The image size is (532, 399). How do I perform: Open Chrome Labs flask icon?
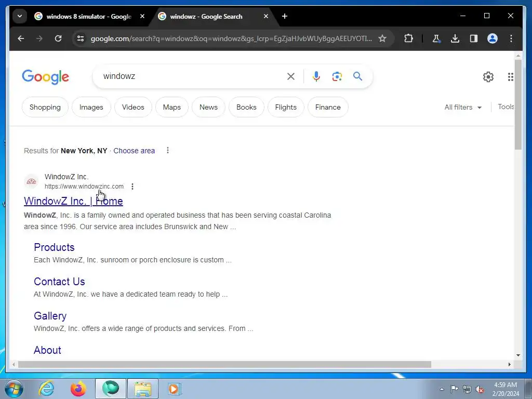click(x=436, y=38)
